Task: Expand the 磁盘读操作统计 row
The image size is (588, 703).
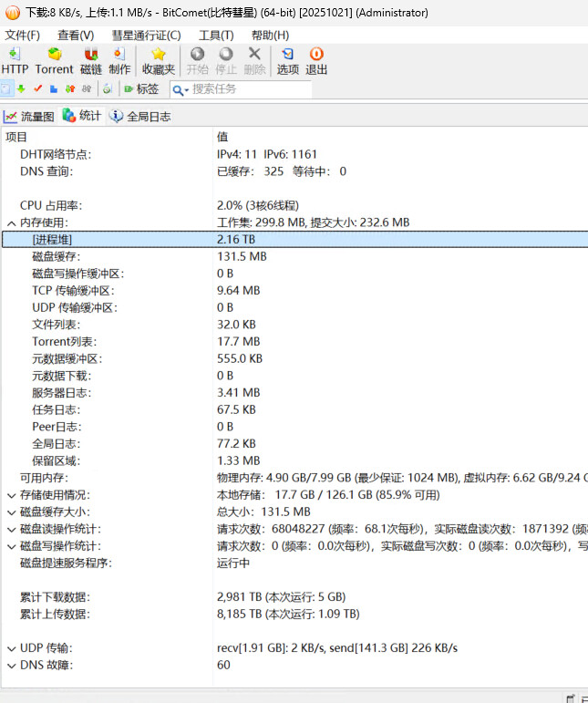Action: coord(11,530)
